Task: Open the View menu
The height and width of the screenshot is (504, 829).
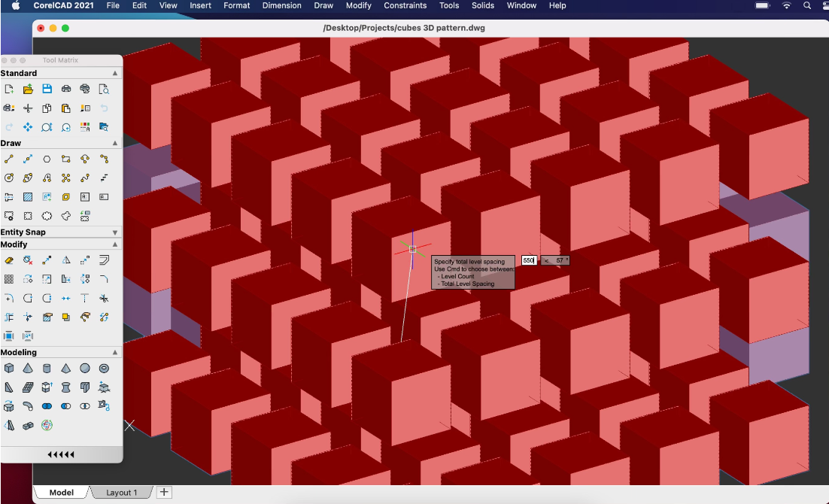Action: tap(168, 5)
